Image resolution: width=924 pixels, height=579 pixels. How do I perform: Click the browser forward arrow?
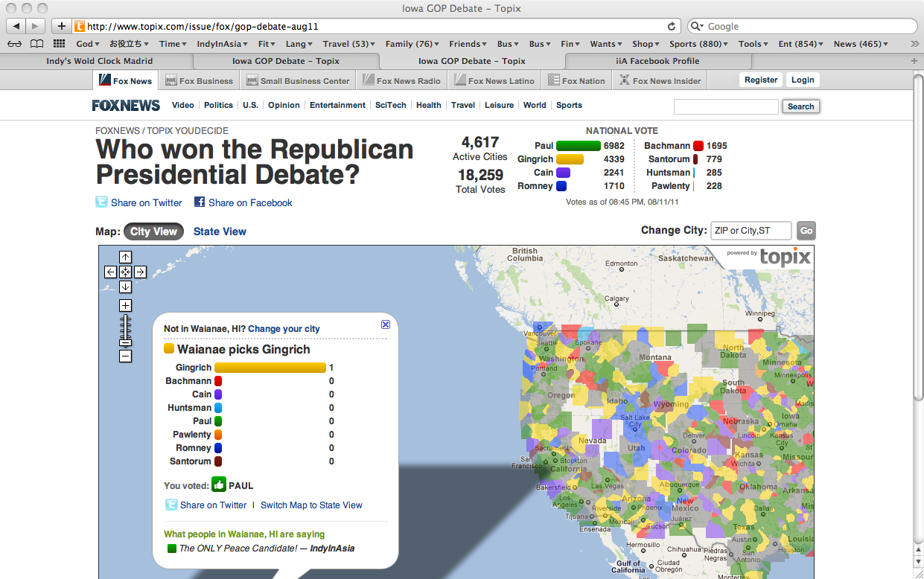(35, 26)
